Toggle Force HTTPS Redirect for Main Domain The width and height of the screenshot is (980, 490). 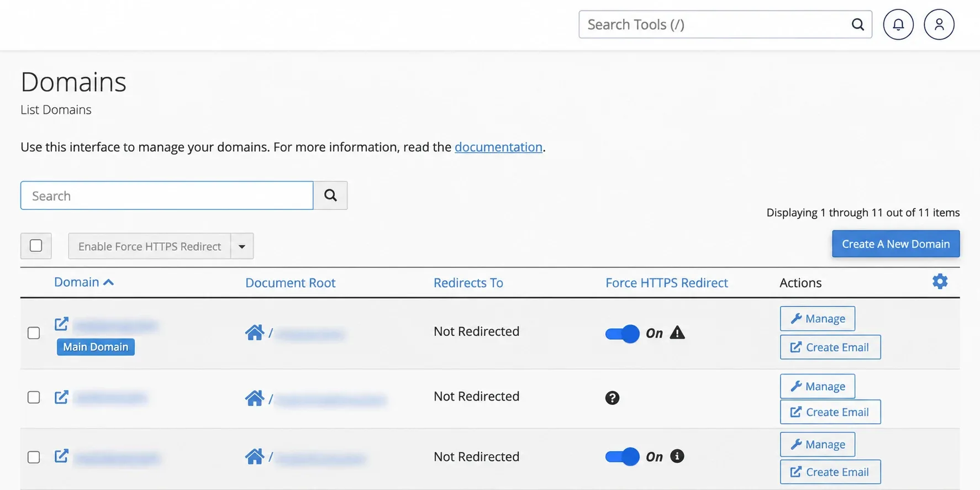pyautogui.click(x=622, y=334)
